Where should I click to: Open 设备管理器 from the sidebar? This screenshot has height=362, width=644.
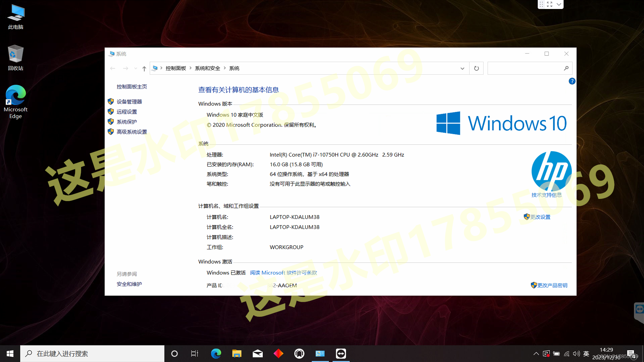click(129, 102)
